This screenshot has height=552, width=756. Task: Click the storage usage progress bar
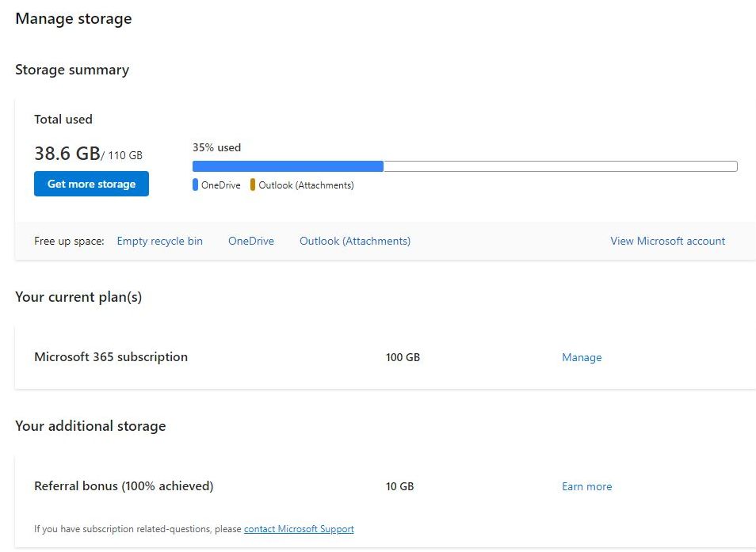465,166
